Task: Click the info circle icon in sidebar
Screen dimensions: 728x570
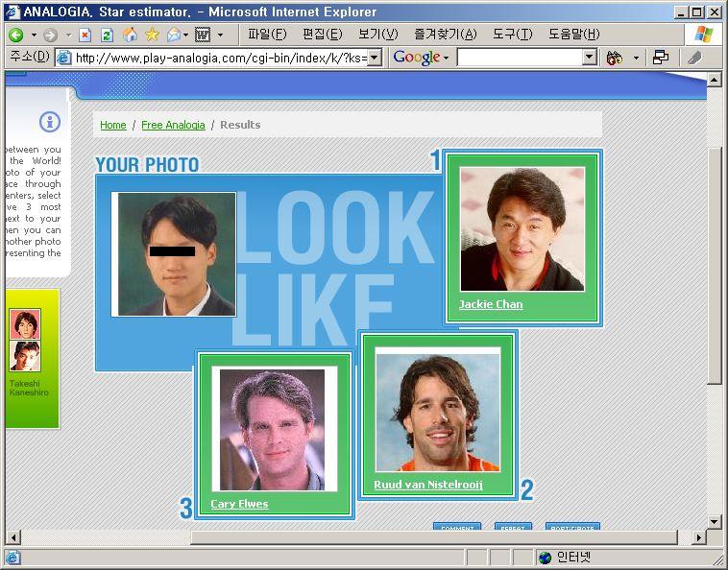Action: pos(50,122)
